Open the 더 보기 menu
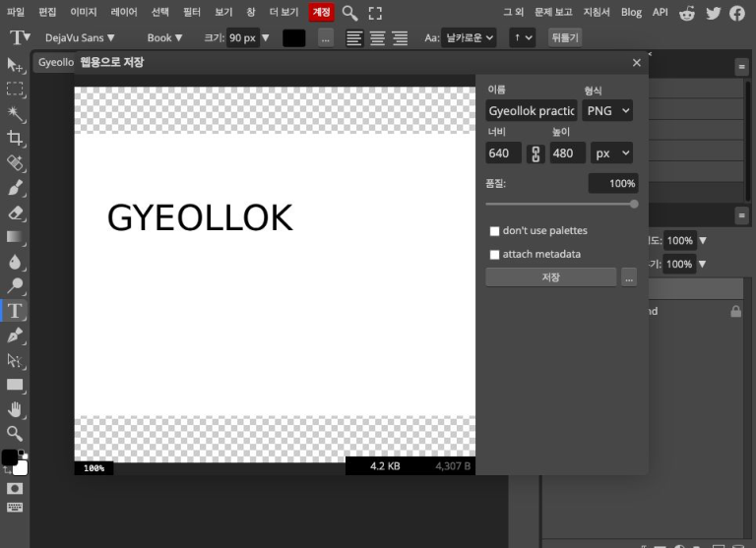 (x=283, y=12)
